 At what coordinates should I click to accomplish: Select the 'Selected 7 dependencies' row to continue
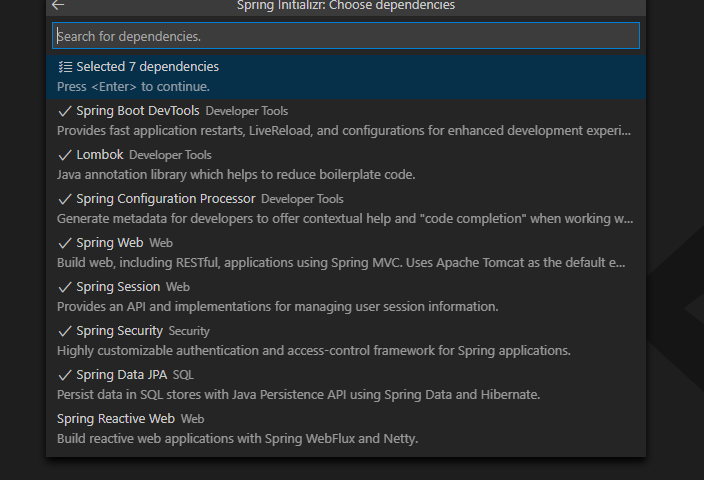[346, 77]
